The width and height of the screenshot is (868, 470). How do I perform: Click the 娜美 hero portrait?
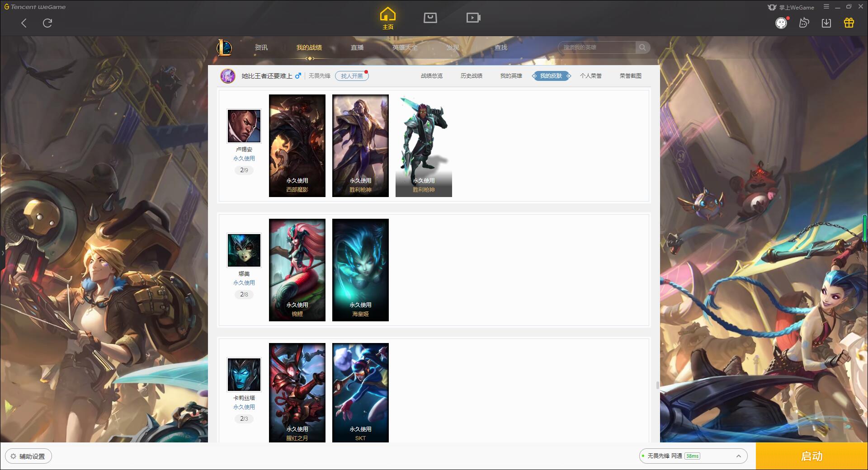click(x=244, y=250)
